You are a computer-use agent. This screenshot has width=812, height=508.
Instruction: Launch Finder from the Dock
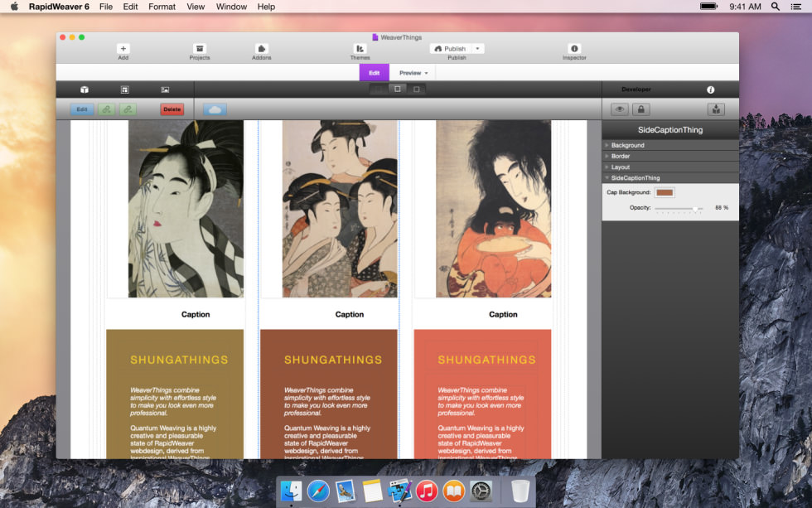[291, 491]
